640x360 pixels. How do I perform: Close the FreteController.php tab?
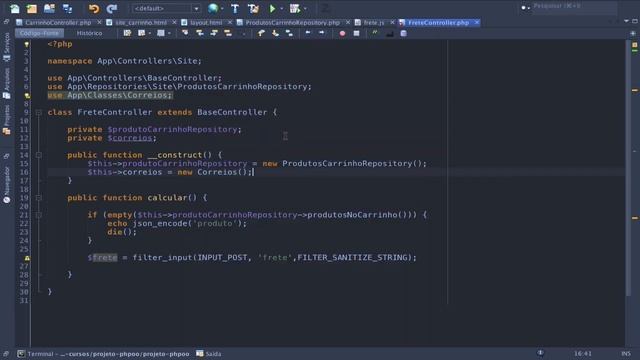pyautogui.click(x=476, y=22)
